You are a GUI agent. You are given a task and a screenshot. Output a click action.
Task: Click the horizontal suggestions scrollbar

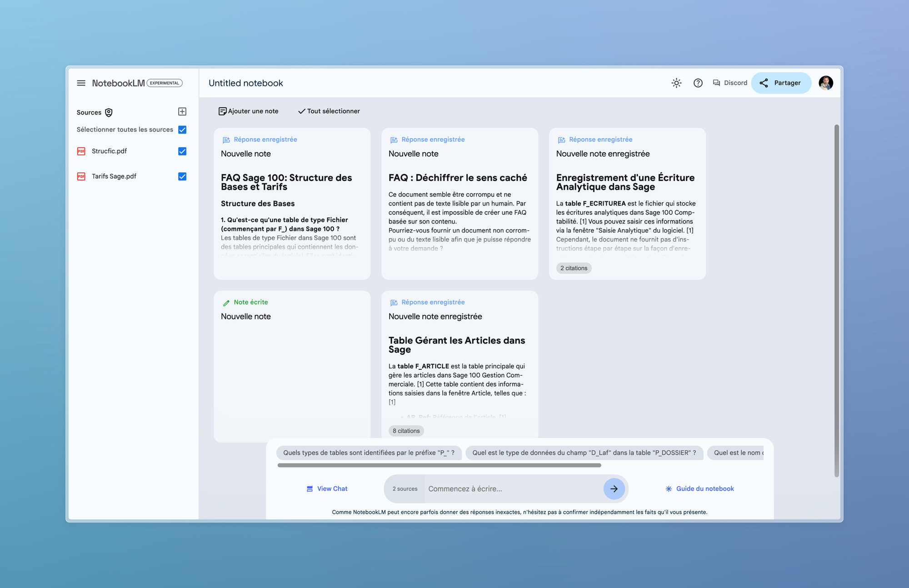pyautogui.click(x=439, y=465)
